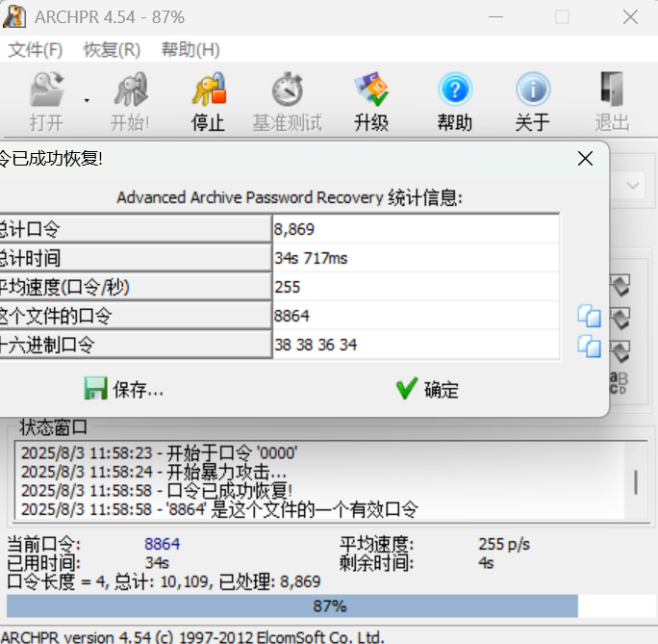
Task: Click the remaining time 4s value
Action: pyautogui.click(x=486, y=562)
